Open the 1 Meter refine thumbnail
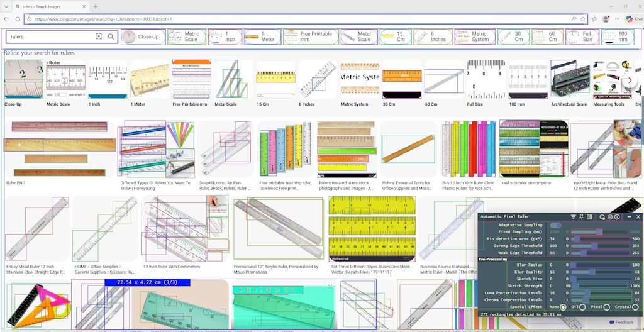This screenshot has width=644, height=332. tap(150, 84)
